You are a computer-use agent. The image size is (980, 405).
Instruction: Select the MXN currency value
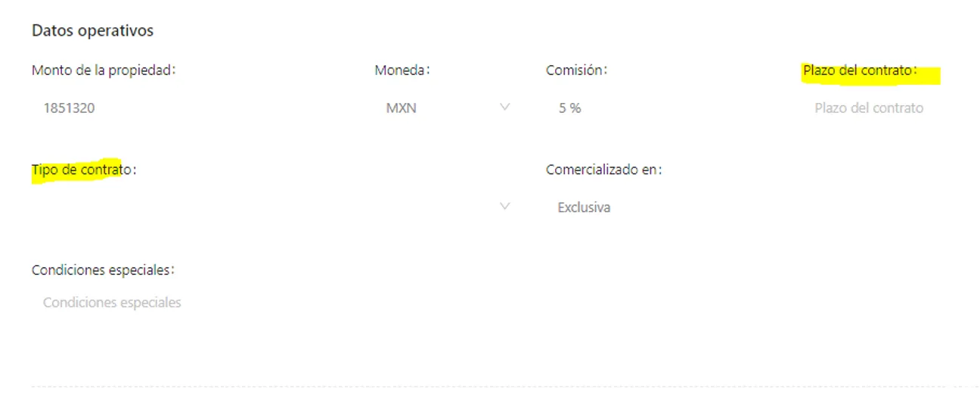pos(402,108)
